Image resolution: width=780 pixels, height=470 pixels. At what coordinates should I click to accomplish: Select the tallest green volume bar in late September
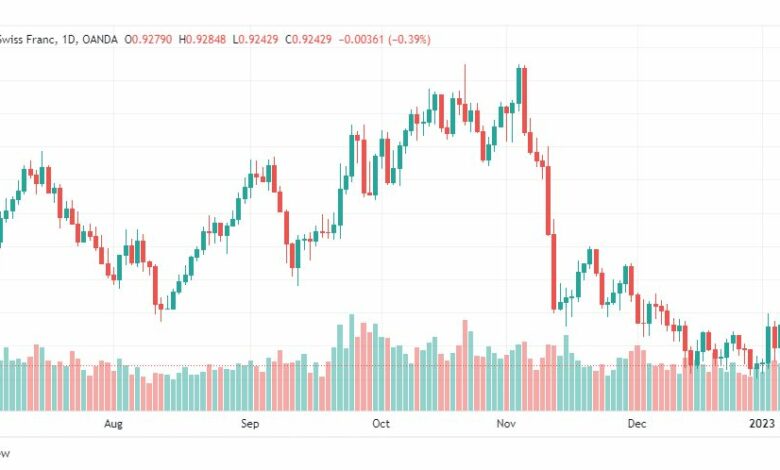(x=352, y=362)
